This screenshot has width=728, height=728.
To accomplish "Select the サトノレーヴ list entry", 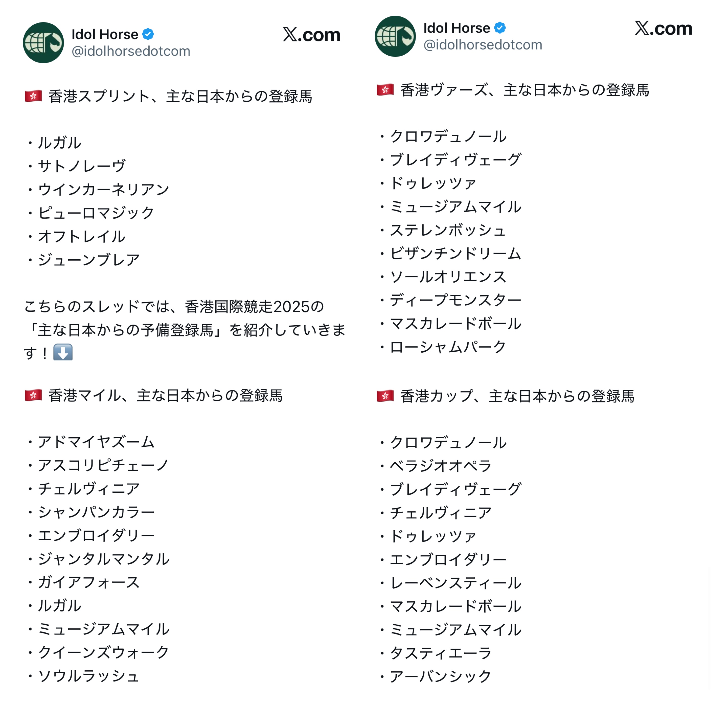I will [x=82, y=166].
